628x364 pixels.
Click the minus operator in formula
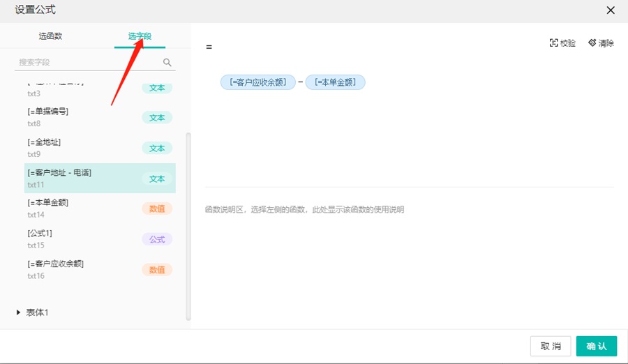coord(300,82)
